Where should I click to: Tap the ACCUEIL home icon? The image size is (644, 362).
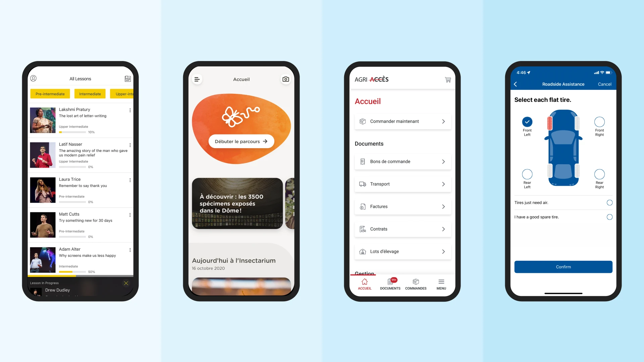[x=365, y=282]
